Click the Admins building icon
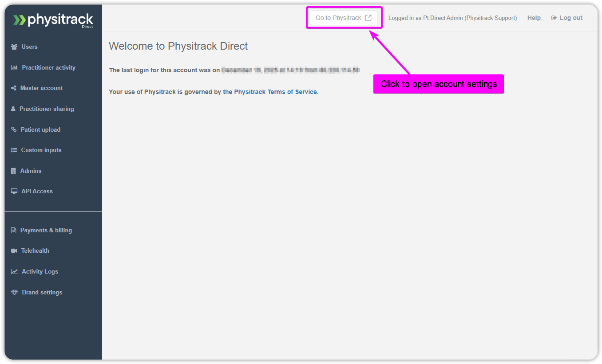Screen dimensions: 602x364 tap(13, 171)
